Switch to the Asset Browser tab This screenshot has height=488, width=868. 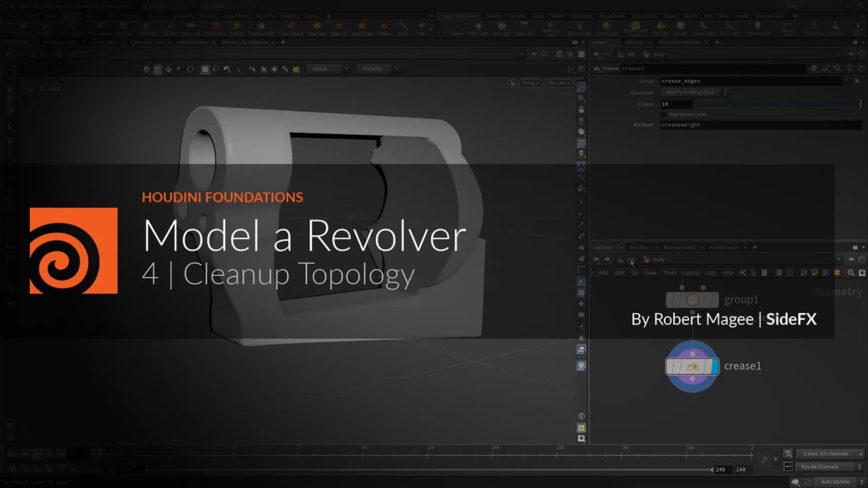[724, 247]
